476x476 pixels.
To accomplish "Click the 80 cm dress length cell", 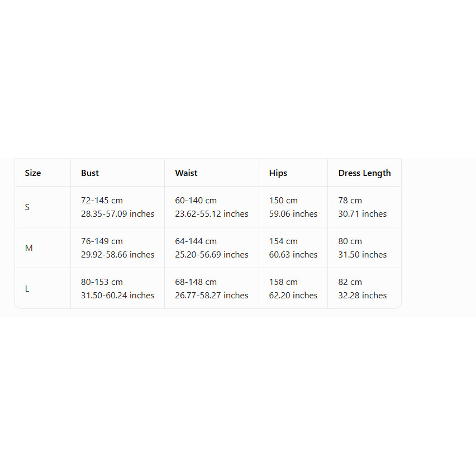I will [365, 247].
